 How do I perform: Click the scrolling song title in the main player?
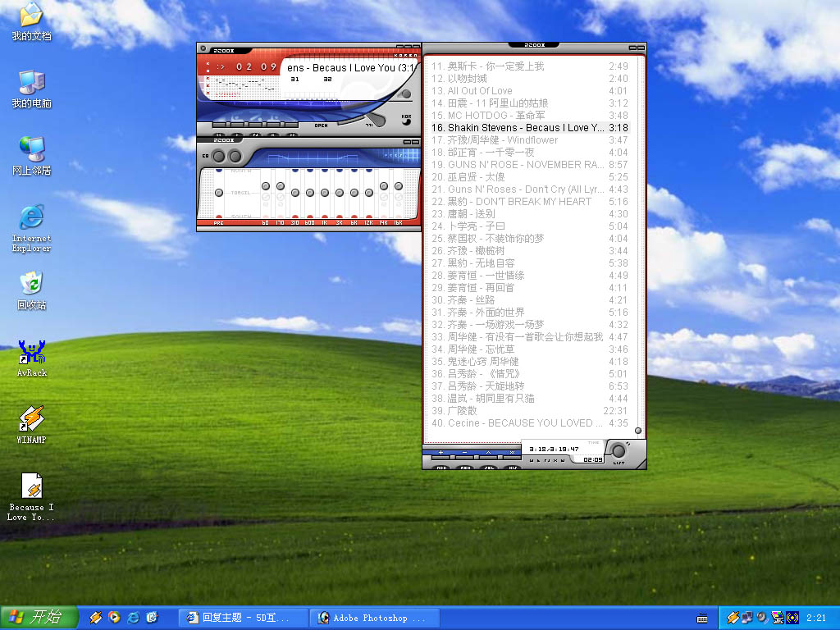350,67
